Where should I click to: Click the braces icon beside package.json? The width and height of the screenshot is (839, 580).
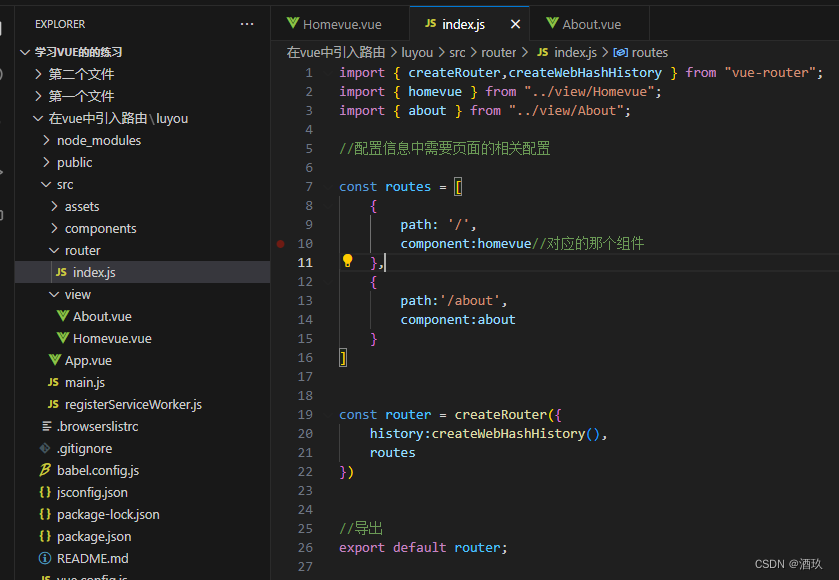[x=45, y=536]
